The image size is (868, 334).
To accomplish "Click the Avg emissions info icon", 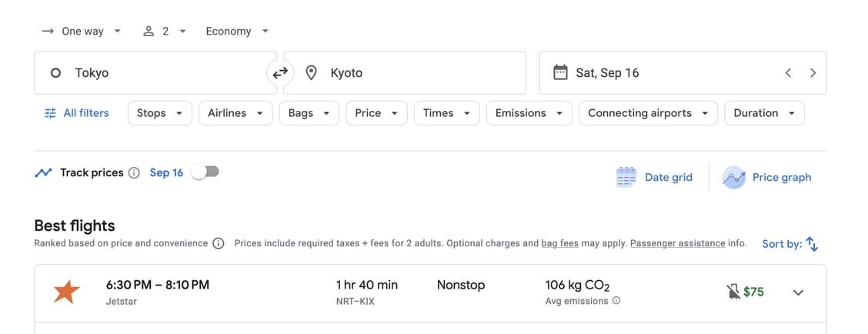I will [x=616, y=301].
